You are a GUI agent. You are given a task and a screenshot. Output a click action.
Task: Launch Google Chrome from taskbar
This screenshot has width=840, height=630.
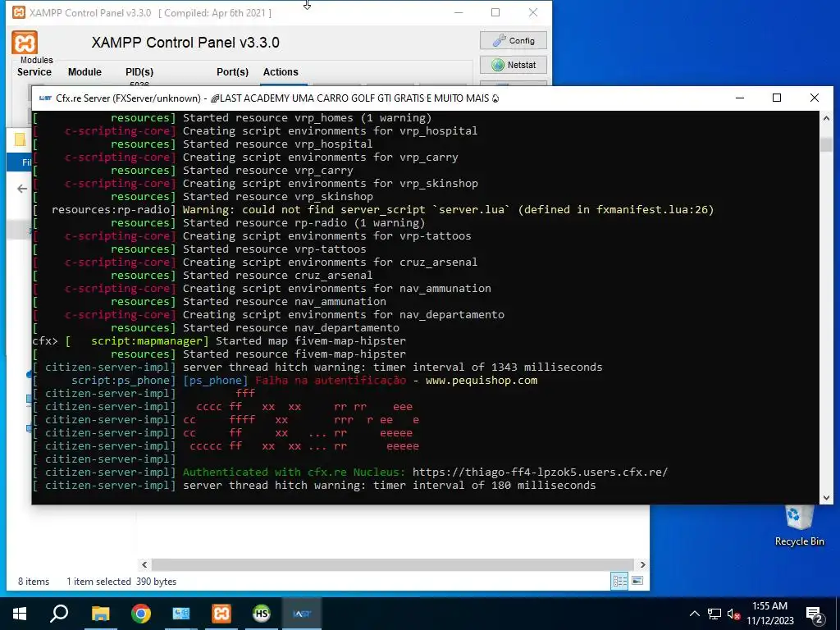[141, 614]
